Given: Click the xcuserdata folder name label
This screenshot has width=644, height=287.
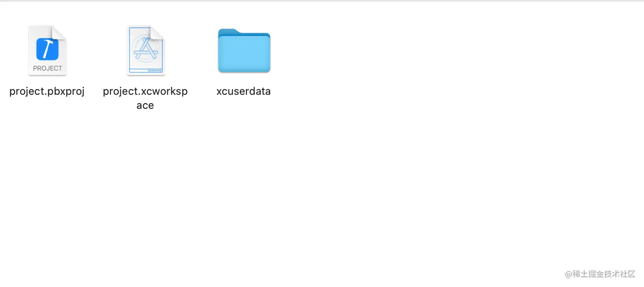Looking at the screenshot, I should (244, 91).
